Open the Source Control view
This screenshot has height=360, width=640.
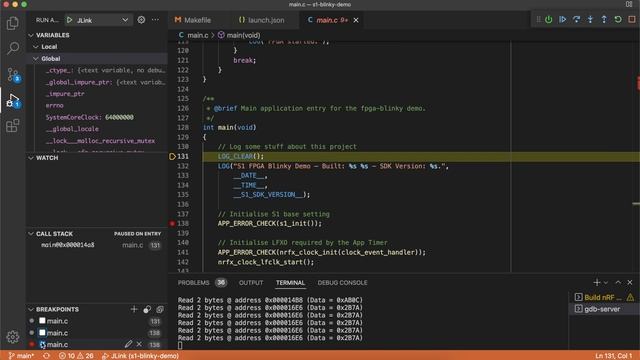[x=13, y=75]
